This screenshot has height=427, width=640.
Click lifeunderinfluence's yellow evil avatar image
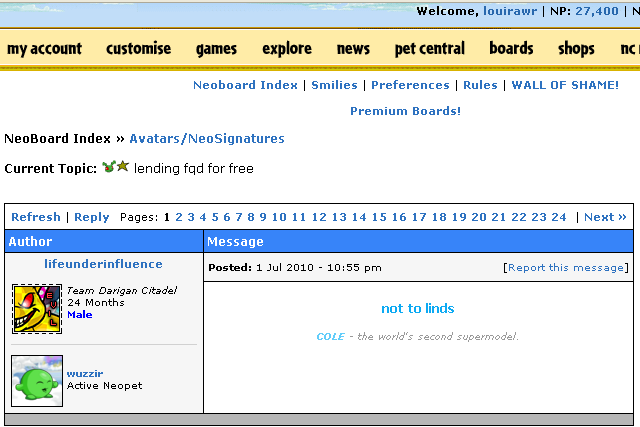(x=37, y=309)
